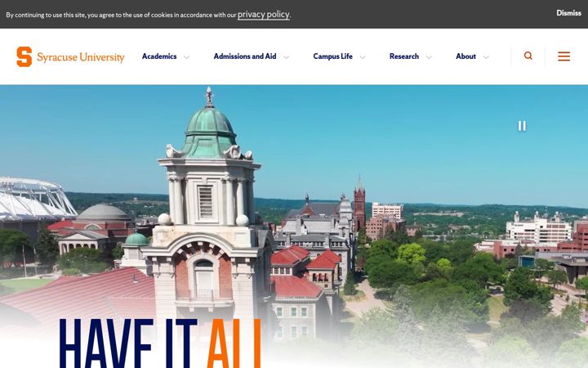Open the Admissions and Aid menu item
This screenshot has height=368, width=588.
pyautogui.click(x=245, y=56)
